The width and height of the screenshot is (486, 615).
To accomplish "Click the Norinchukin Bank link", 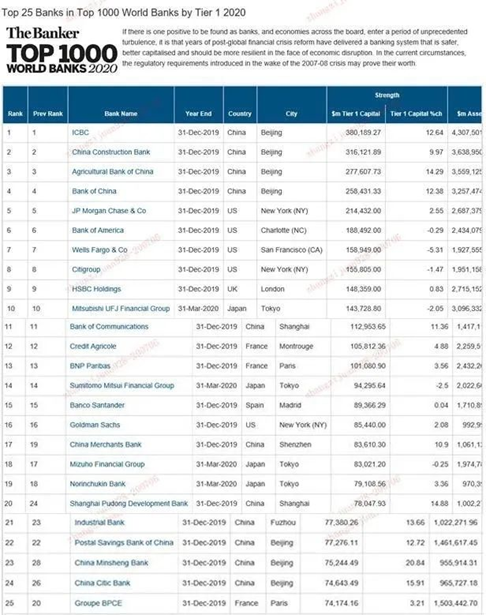I will [x=98, y=484].
